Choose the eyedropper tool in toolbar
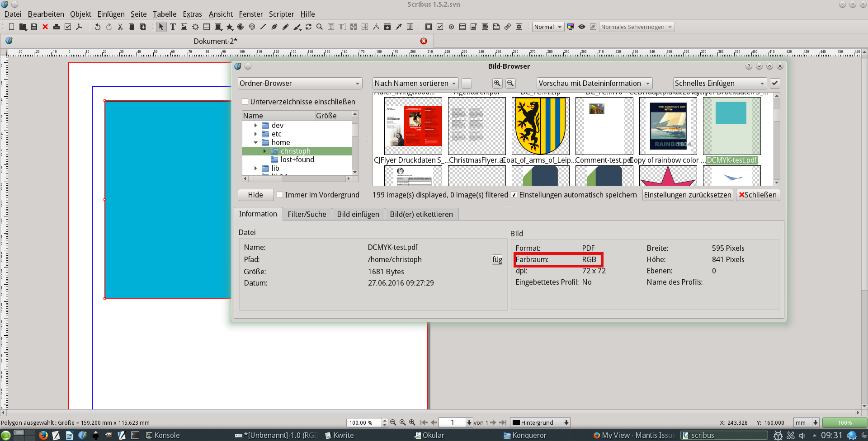This screenshot has width=868, height=441. 399,27
